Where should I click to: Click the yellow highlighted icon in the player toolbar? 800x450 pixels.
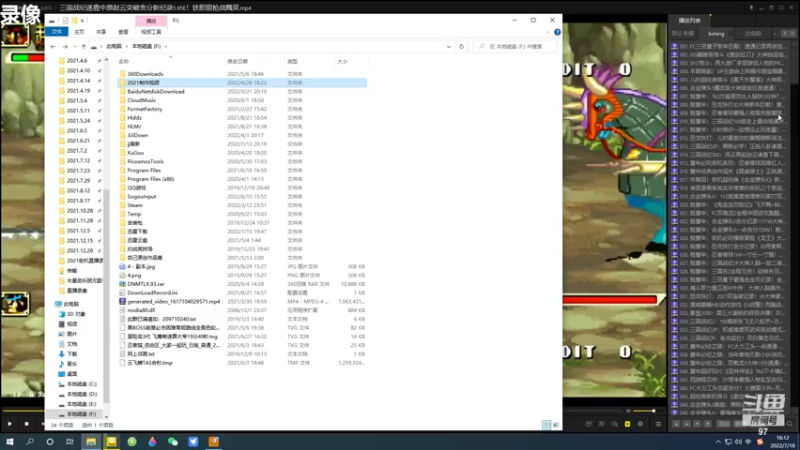click(x=627, y=424)
